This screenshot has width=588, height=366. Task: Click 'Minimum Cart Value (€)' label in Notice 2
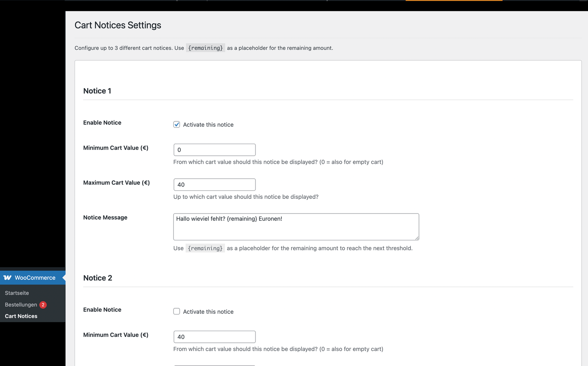(116, 335)
